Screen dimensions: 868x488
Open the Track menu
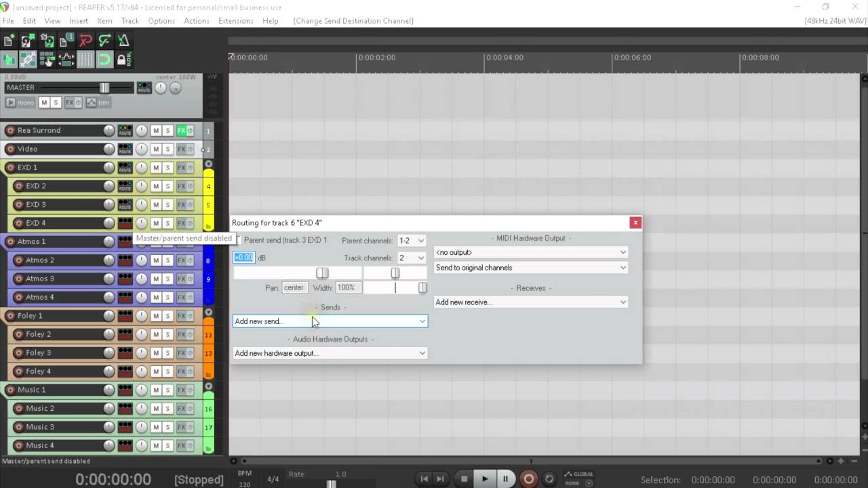(x=130, y=21)
